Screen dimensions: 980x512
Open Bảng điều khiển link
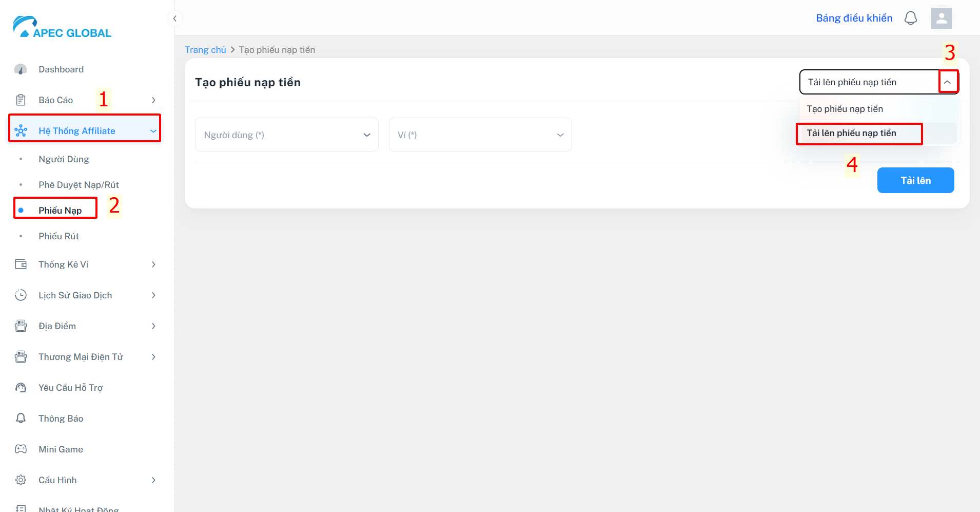tap(854, 18)
